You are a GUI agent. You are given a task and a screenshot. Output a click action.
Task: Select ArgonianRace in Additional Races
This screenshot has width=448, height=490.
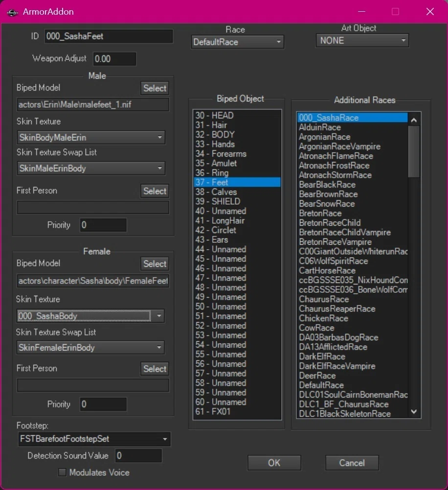pyautogui.click(x=353, y=137)
